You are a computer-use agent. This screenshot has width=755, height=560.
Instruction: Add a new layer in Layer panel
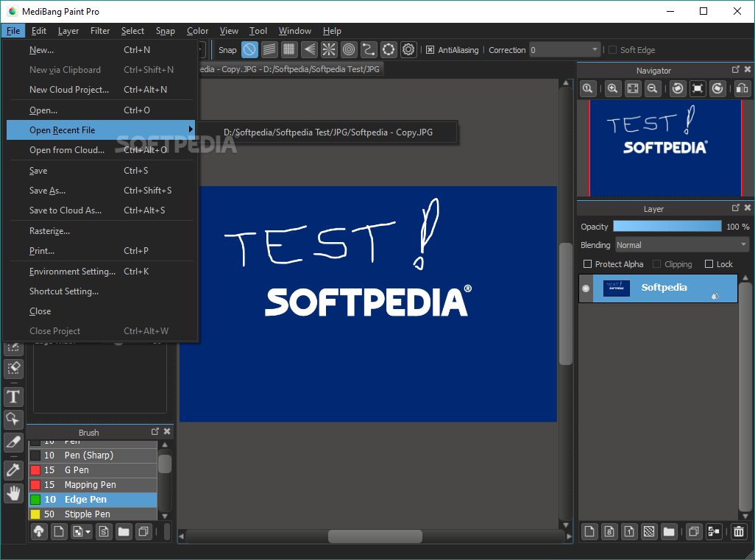(589, 531)
